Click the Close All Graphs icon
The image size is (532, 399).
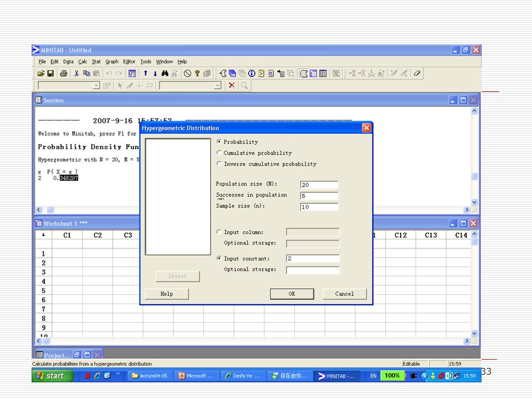[x=336, y=73]
